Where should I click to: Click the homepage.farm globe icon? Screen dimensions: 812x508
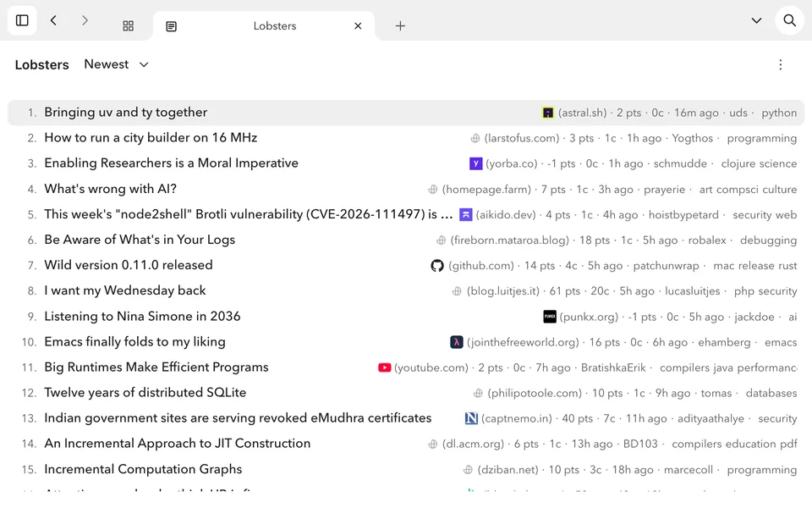tap(432, 190)
